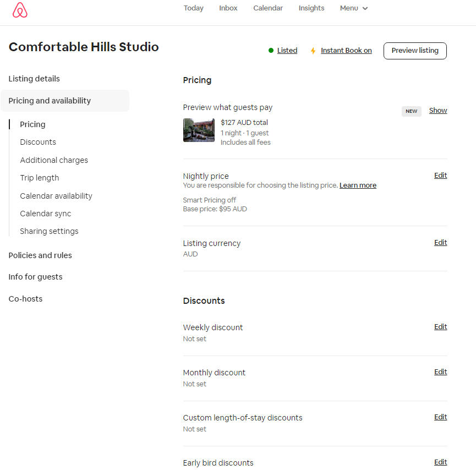Open the listing photo thumbnail
This screenshot has height=470, width=476.
point(199,130)
